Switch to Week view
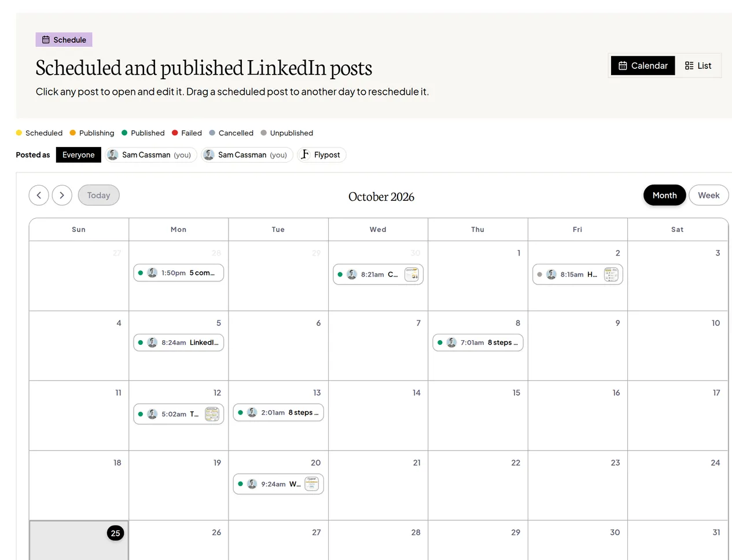The width and height of the screenshot is (732, 560). tap(708, 196)
